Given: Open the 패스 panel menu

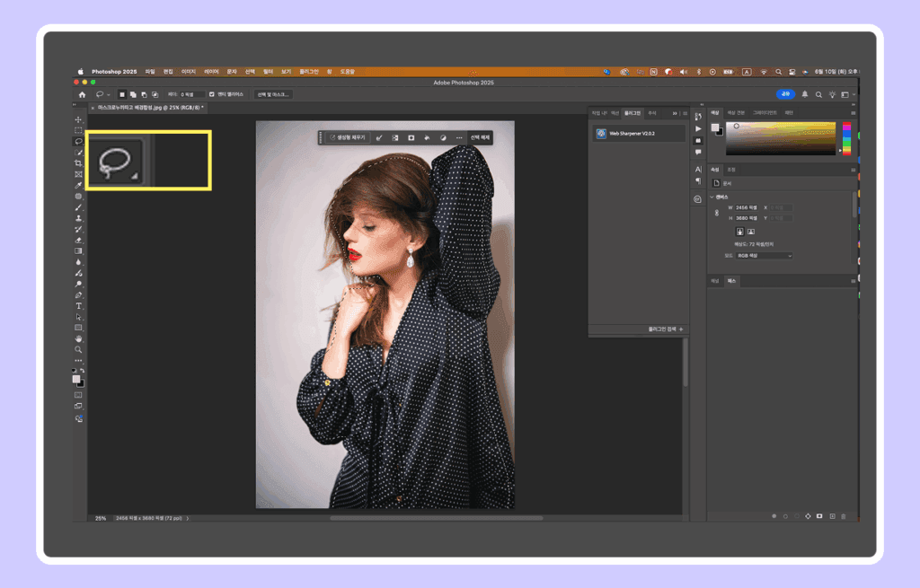Looking at the screenshot, I should click(854, 281).
